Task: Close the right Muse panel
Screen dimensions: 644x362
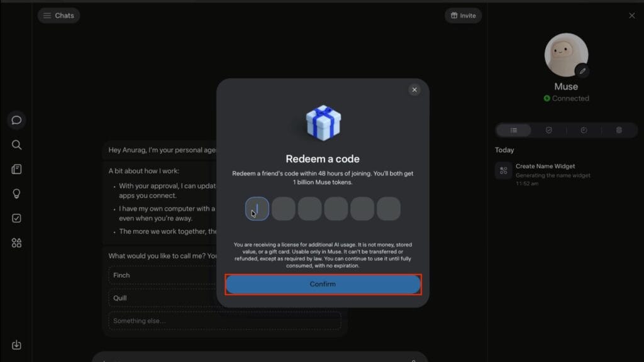Action: [631, 16]
